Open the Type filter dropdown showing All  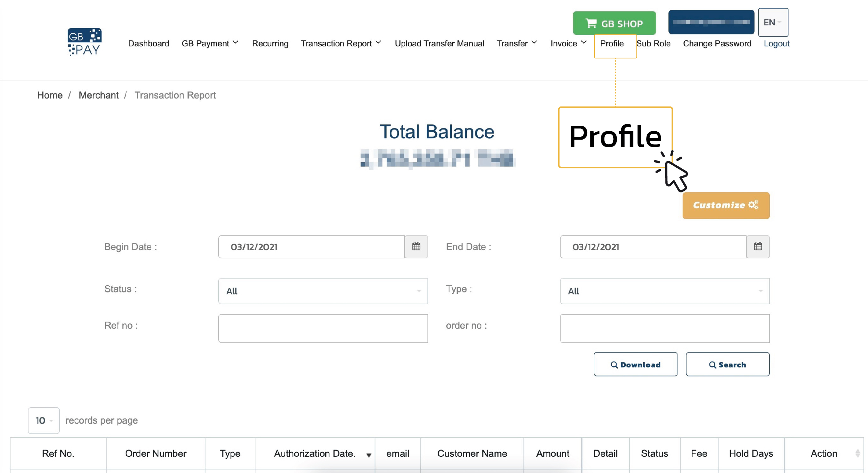click(x=664, y=291)
